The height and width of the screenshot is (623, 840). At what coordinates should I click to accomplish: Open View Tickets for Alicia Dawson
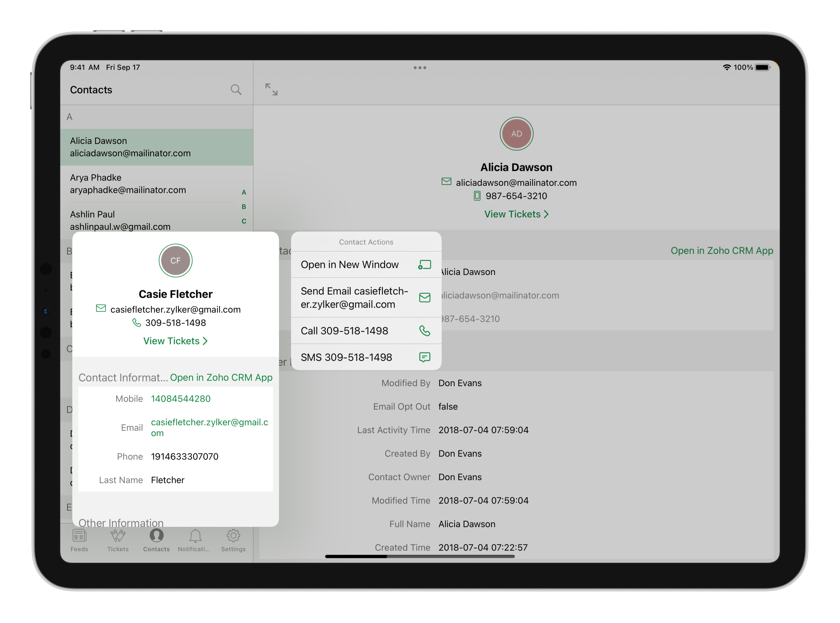coord(516,214)
